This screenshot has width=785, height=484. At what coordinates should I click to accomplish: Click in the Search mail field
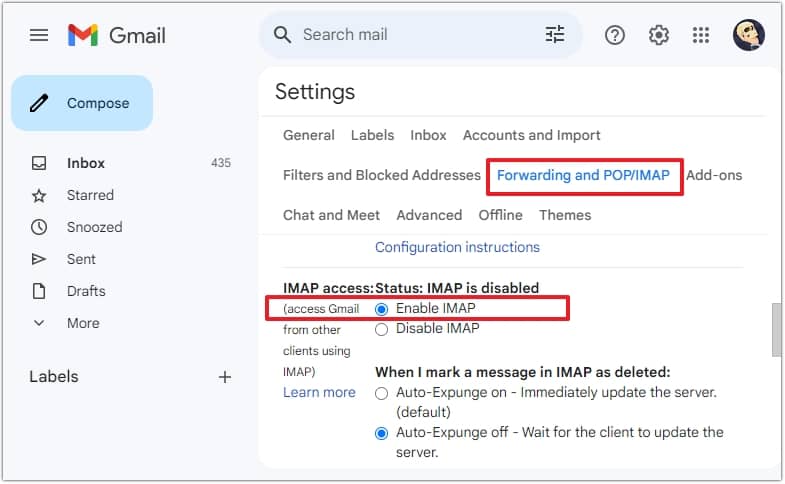click(421, 35)
